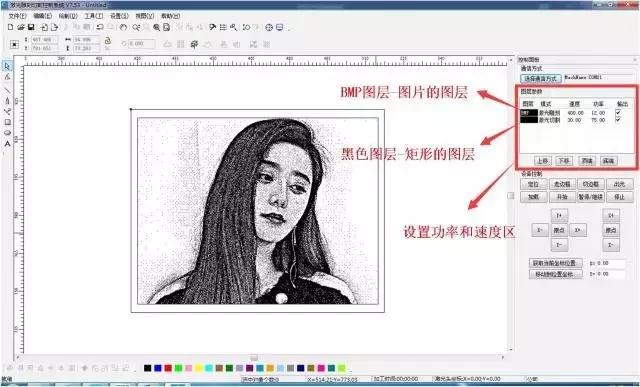
Task: Open the 编辑(E) menu
Action: [42, 16]
